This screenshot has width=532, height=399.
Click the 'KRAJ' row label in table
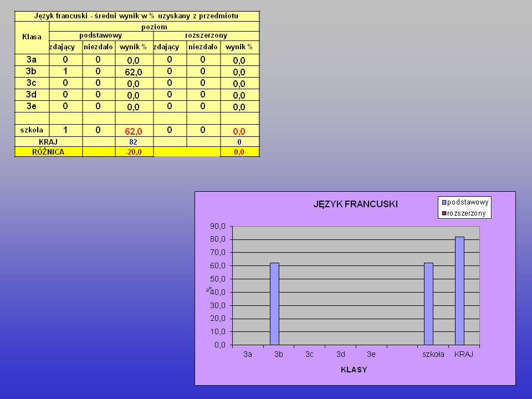click(x=48, y=142)
